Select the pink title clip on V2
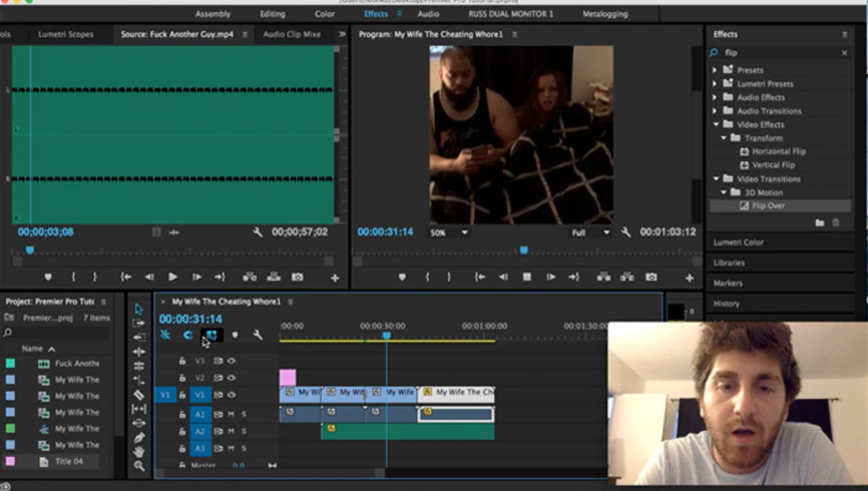This screenshot has height=491, width=868. 288,377
